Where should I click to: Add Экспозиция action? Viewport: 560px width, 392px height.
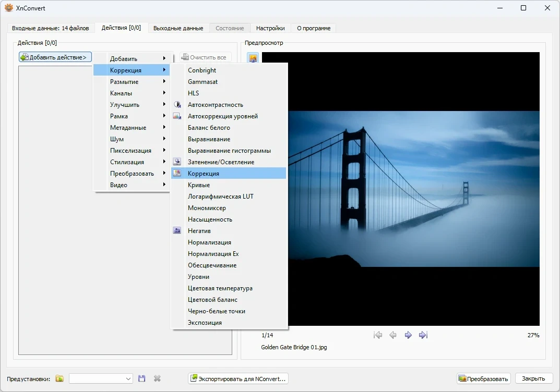click(x=229, y=323)
